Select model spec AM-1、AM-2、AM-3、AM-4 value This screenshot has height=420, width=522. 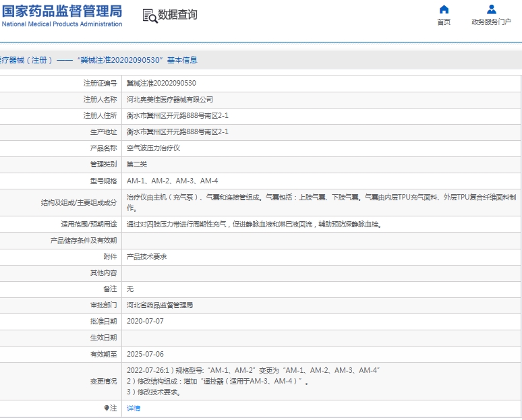click(x=173, y=181)
